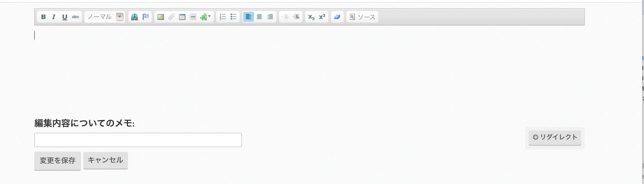The image size is (644, 184).
Task: Insert a horizontal line
Action: coord(193,17)
